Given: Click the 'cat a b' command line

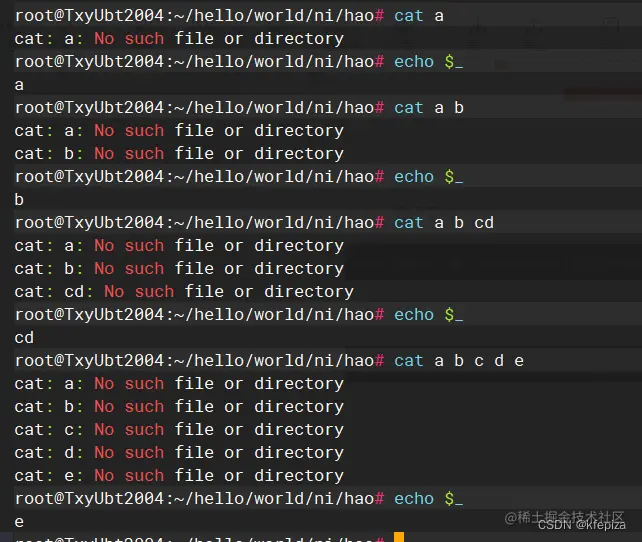Looking at the screenshot, I should (239, 108).
